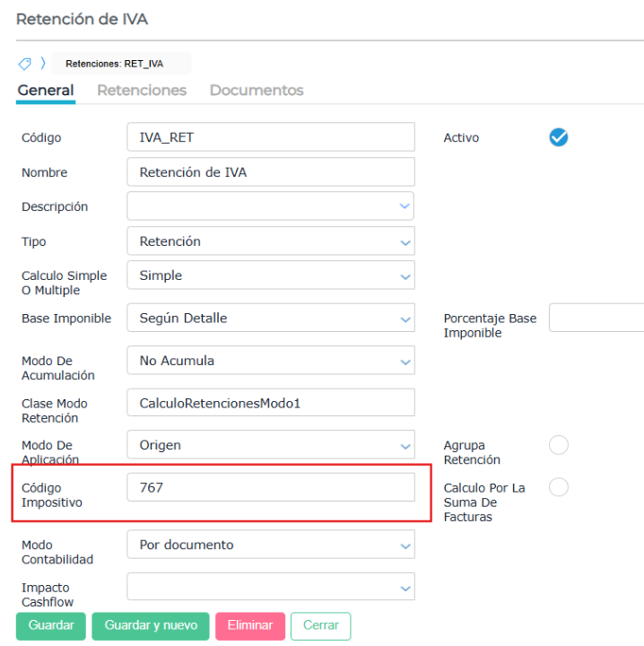Click the tag icon in breadcrumb
Image resolution: width=644 pixels, height=646 pixels.
pyautogui.click(x=24, y=64)
